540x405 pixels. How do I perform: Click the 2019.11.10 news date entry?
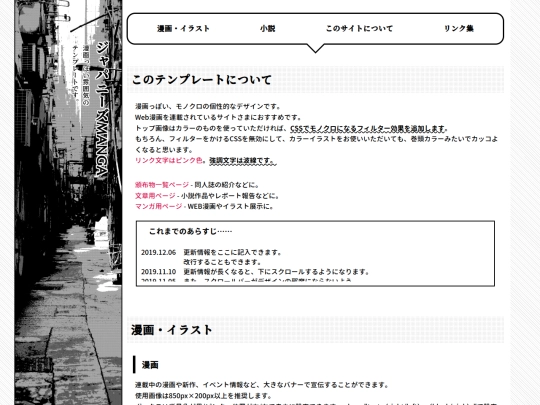coord(158,272)
